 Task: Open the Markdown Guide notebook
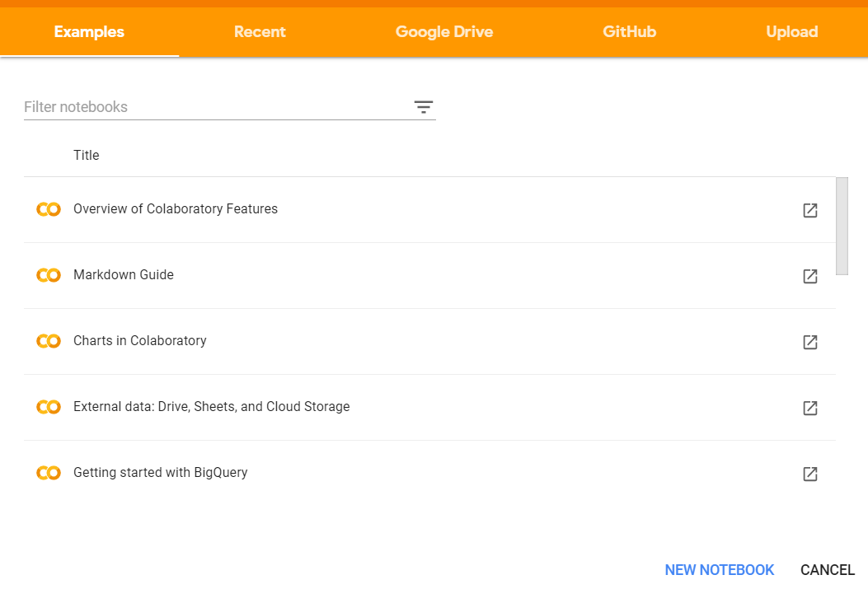coord(124,275)
